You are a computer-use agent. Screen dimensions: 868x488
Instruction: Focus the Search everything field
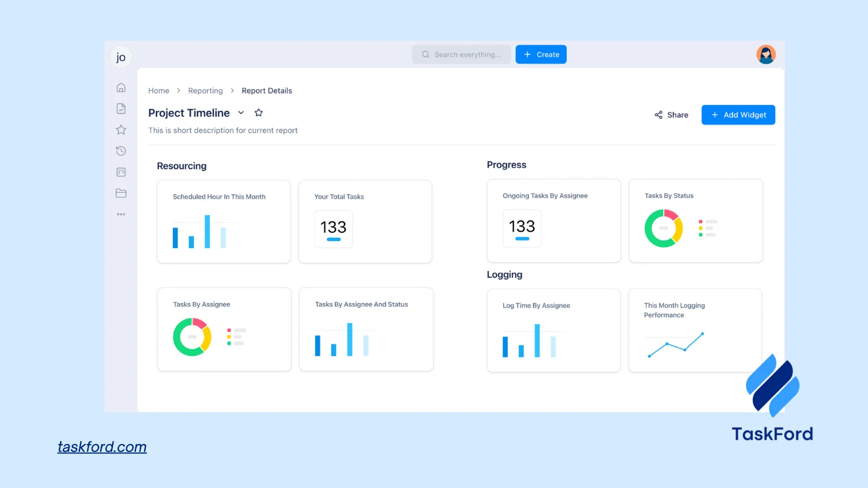[x=462, y=55]
